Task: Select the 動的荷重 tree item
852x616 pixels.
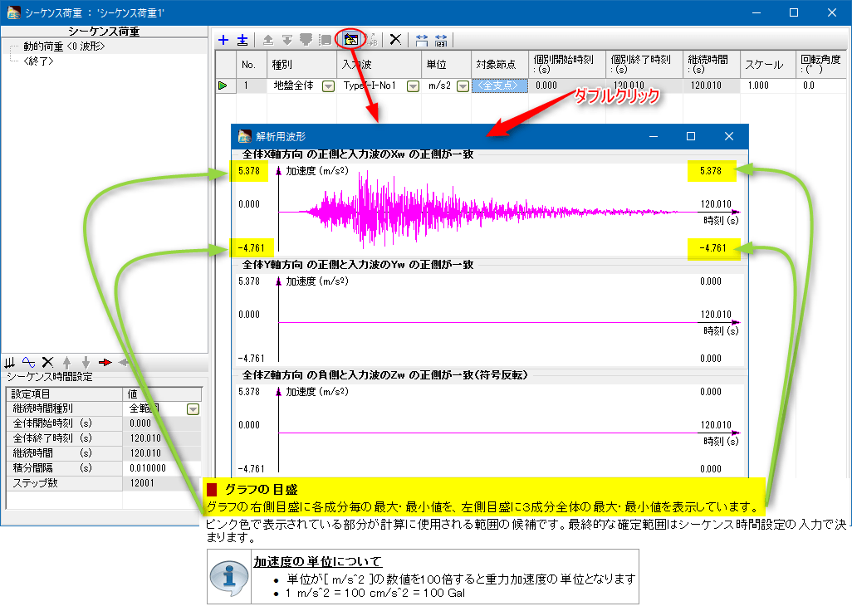Action: (64, 47)
